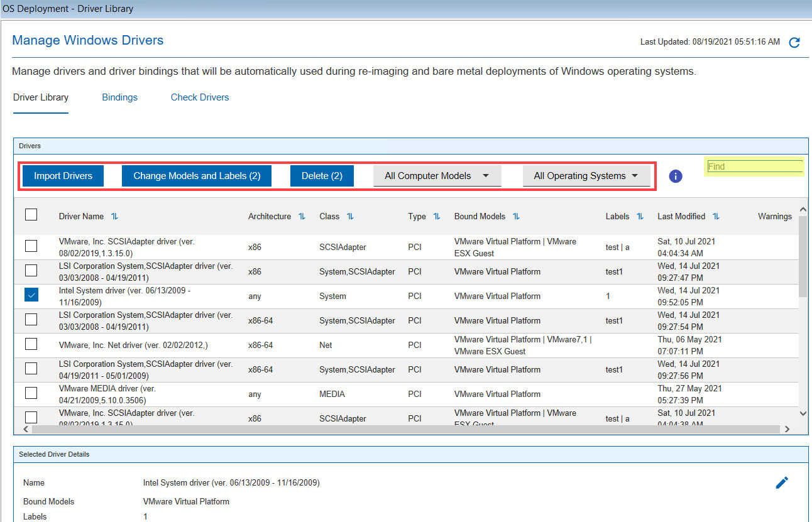Sort by Architecture column arrows
The width and height of the screenshot is (812, 522).
pos(302,216)
